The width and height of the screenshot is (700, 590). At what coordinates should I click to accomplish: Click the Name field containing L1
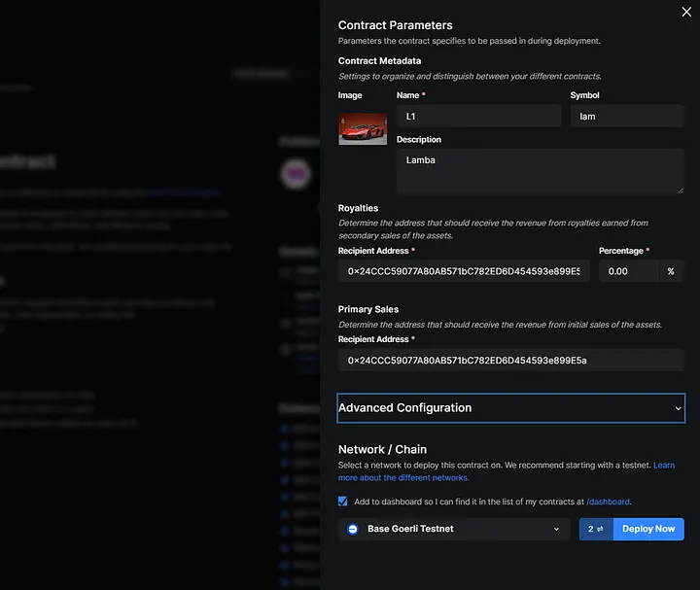(x=478, y=116)
